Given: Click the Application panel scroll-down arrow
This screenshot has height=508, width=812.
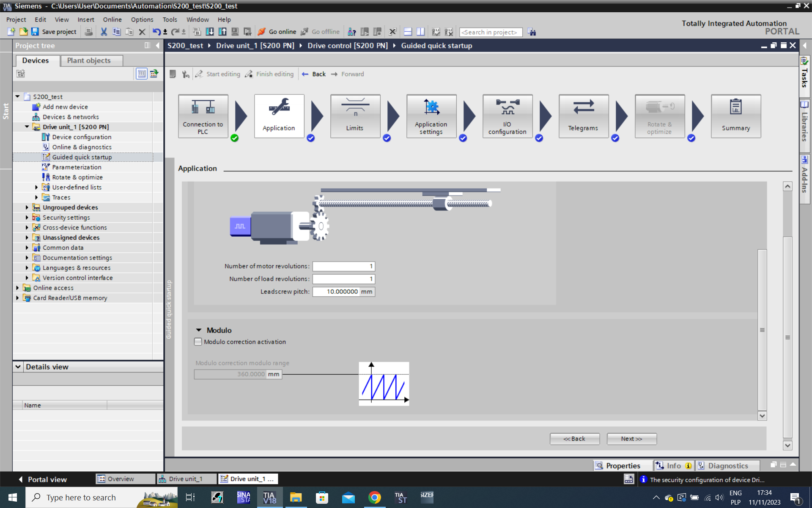Looking at the screenshot, I should coord(762,416).
